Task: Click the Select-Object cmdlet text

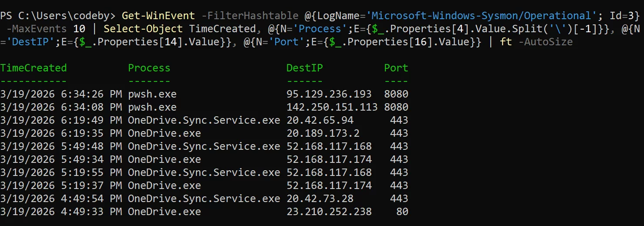Action: click(143, 29)
